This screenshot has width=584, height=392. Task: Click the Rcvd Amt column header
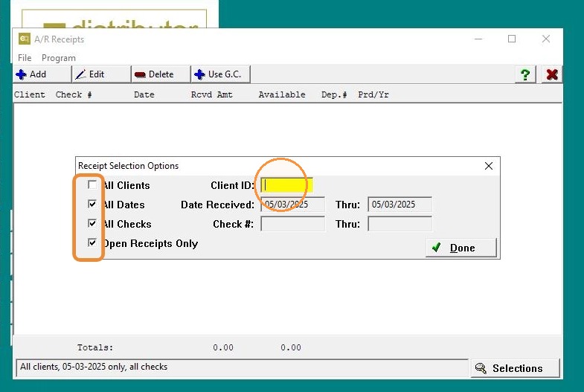211,94
